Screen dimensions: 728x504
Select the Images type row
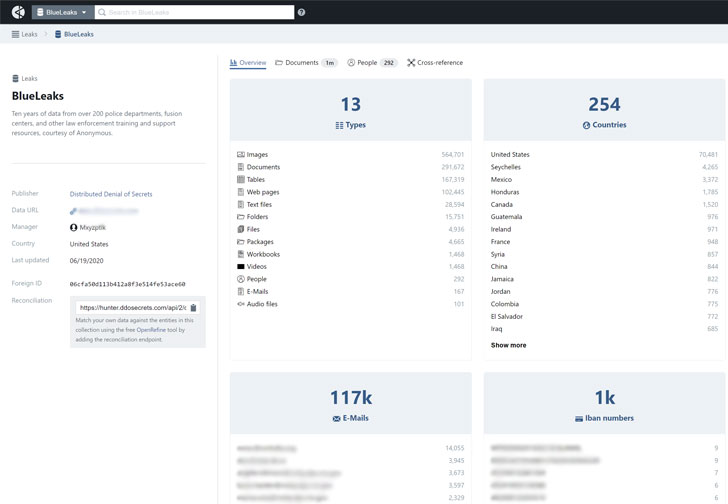click(258, 155)
